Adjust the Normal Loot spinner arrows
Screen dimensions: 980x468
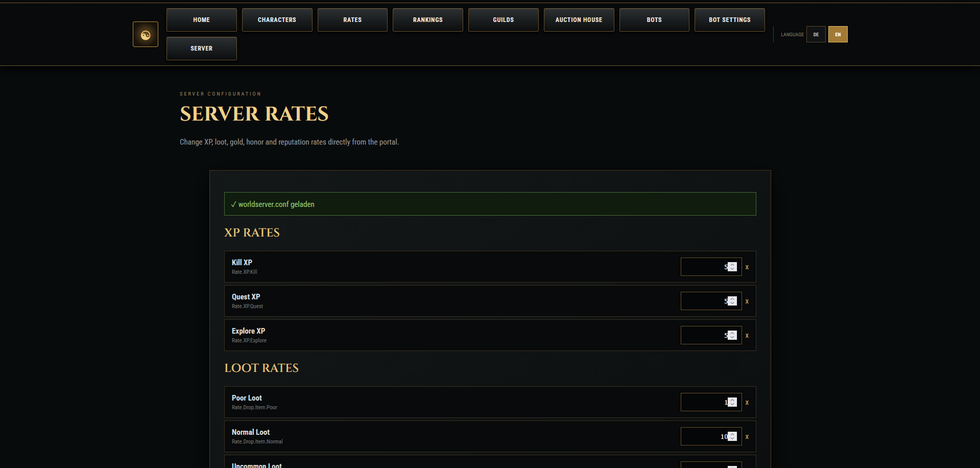click(x=732, y=436)
